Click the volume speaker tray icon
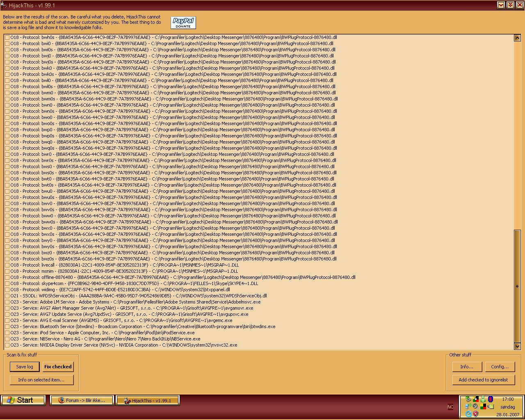Viewport: 525px width, 420px height. (x=475, y=406)
